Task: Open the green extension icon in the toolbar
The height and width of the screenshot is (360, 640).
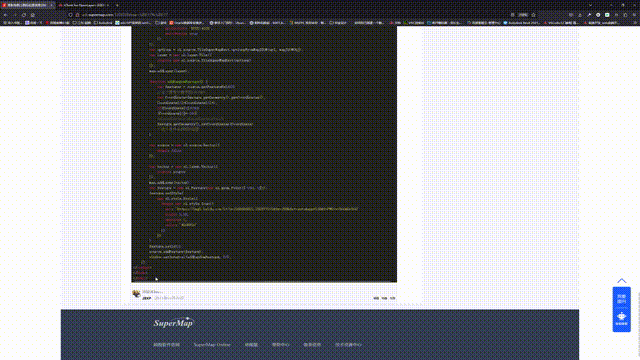Action: (607, 15)
